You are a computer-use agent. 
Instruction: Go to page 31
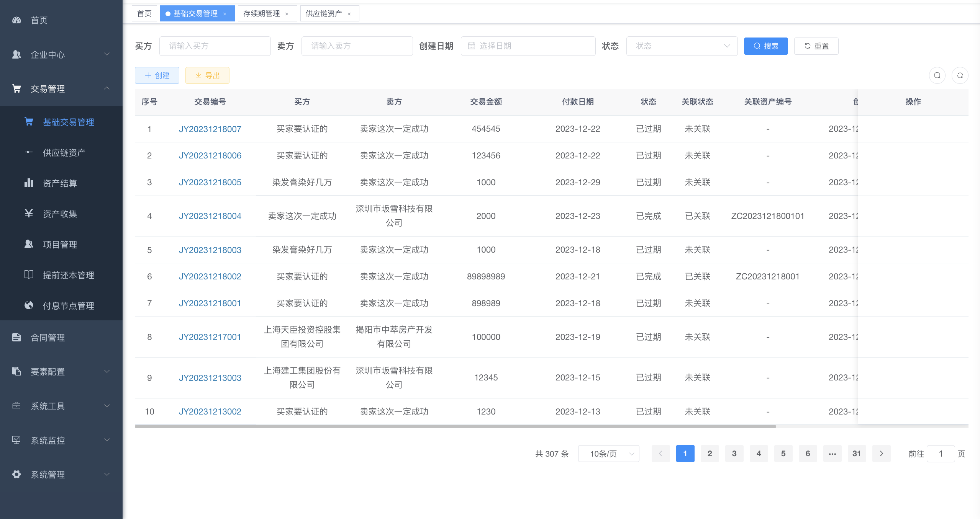[x=857, y=454]
